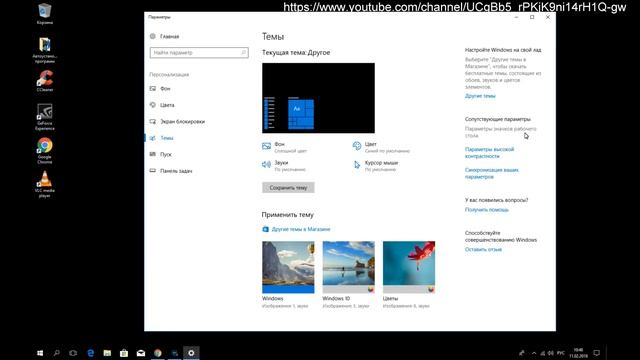Open the Панель задач sidebar section
This screenshot has height=360, width=640.
click(171, 171)
